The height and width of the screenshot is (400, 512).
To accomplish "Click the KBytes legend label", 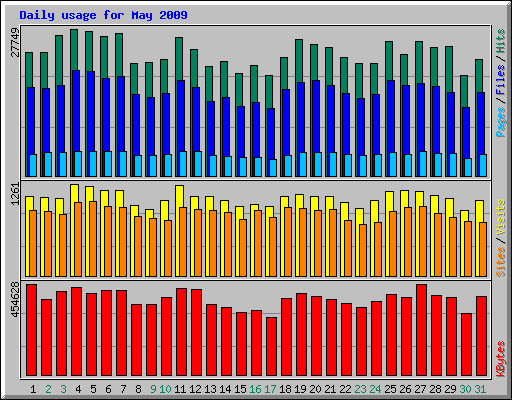I will click(x=501, y=358).
